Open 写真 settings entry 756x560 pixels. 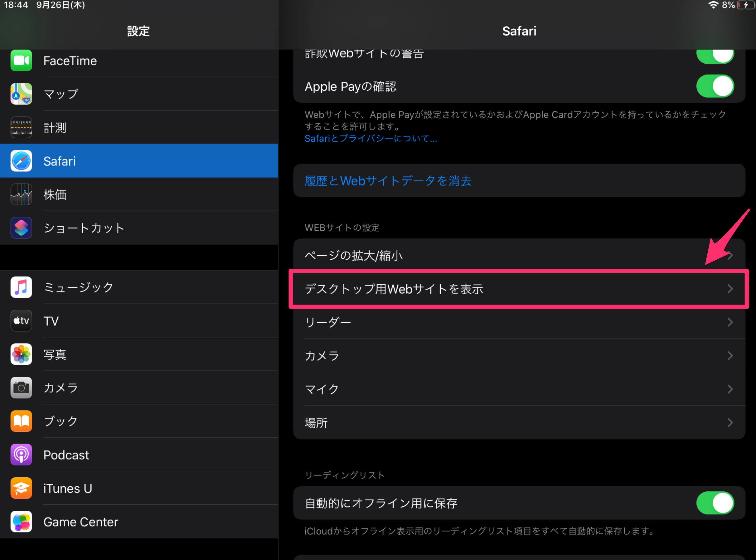pyautogui.click(x=139, y=354)
